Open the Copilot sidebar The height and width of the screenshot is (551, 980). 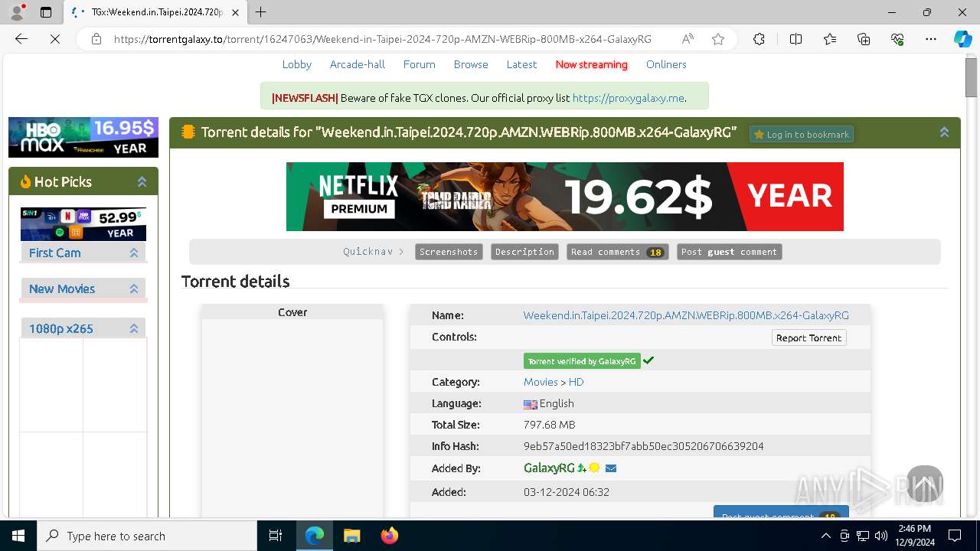click(962, 39)
